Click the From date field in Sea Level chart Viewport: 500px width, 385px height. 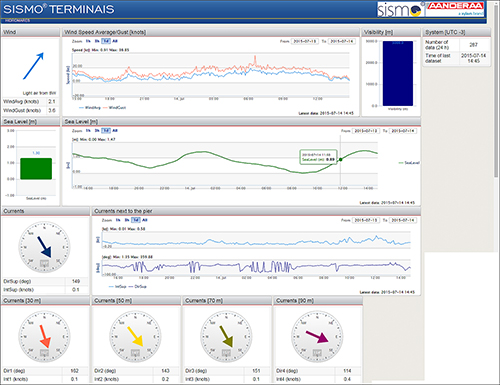point(366,131)
